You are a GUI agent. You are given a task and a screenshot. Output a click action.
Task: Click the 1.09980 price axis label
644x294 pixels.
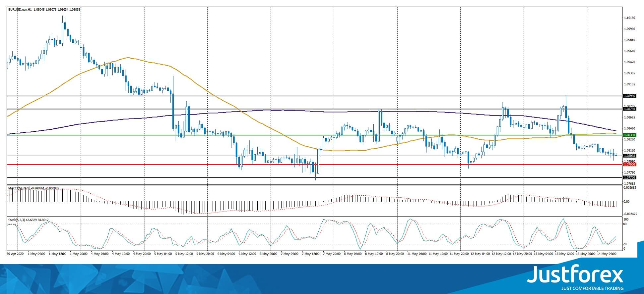pyautogui.click(x=629, y=29)
